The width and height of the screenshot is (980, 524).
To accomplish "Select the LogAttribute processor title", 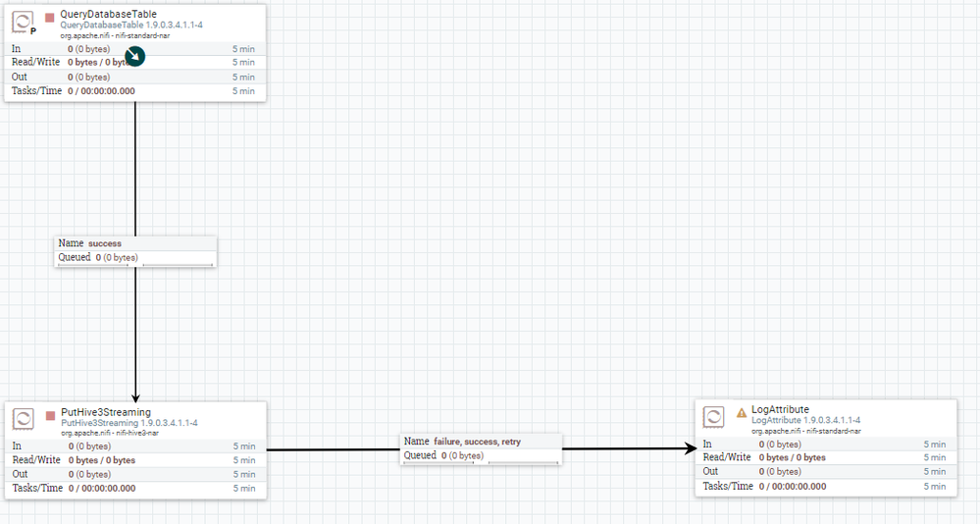I will click(x=780, y=409).
